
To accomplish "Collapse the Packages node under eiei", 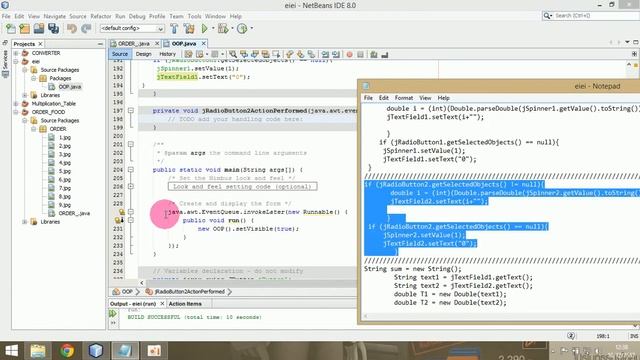I will point(34,78).
